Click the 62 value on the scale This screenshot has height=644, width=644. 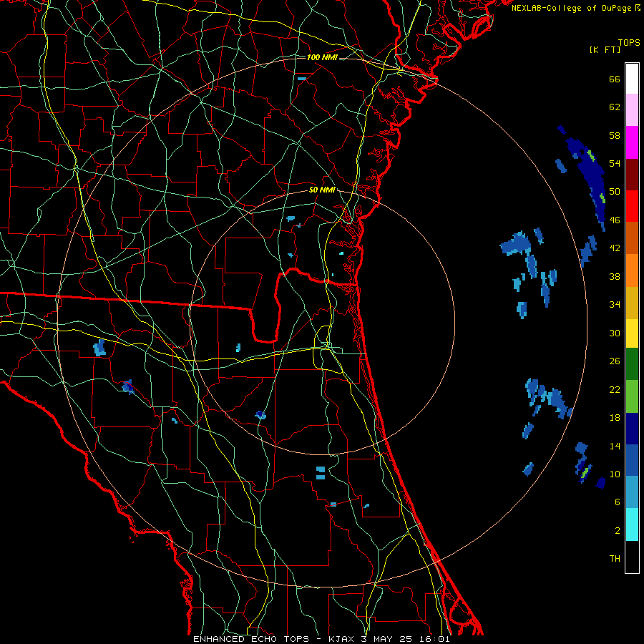(x=615, y=107)
